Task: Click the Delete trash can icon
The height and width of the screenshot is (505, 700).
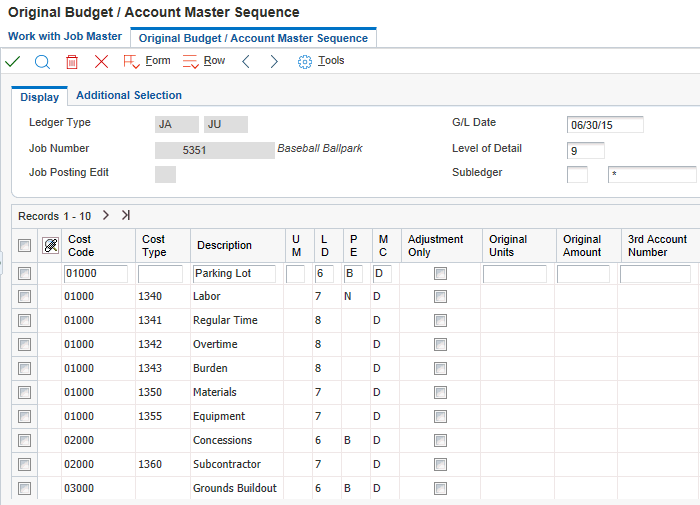Action: (x=72, y=62)
